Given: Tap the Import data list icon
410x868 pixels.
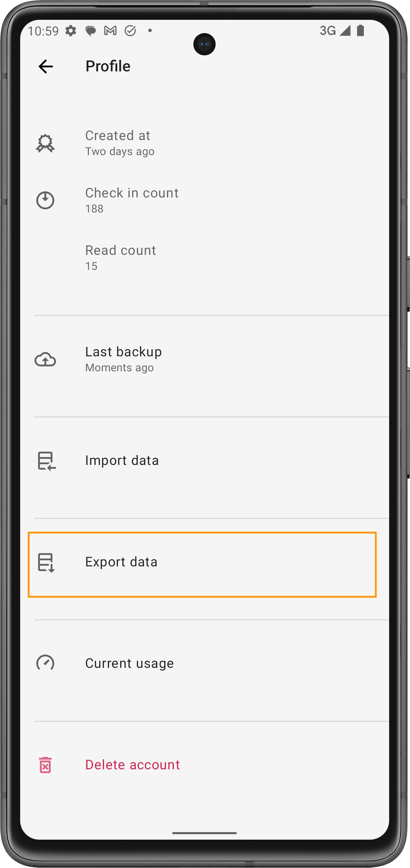Looking at the screenshot, I should pos(46,461).
